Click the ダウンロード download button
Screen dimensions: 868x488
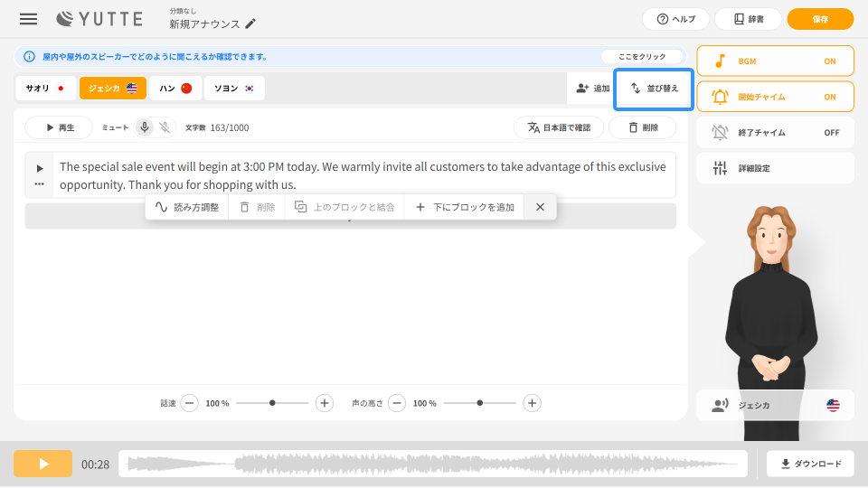809,464
